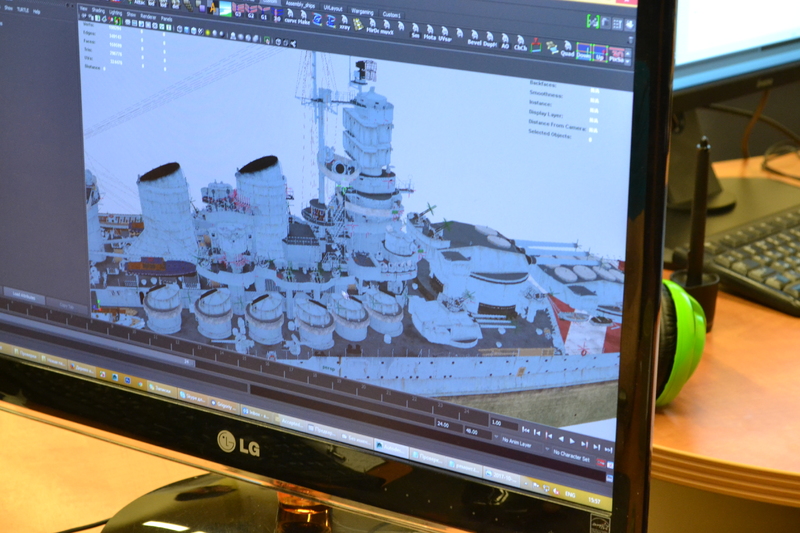The width and height of the screenshot is (800, 533).
Task: Open the Custom shelf tab
Action: click(392, 14)
